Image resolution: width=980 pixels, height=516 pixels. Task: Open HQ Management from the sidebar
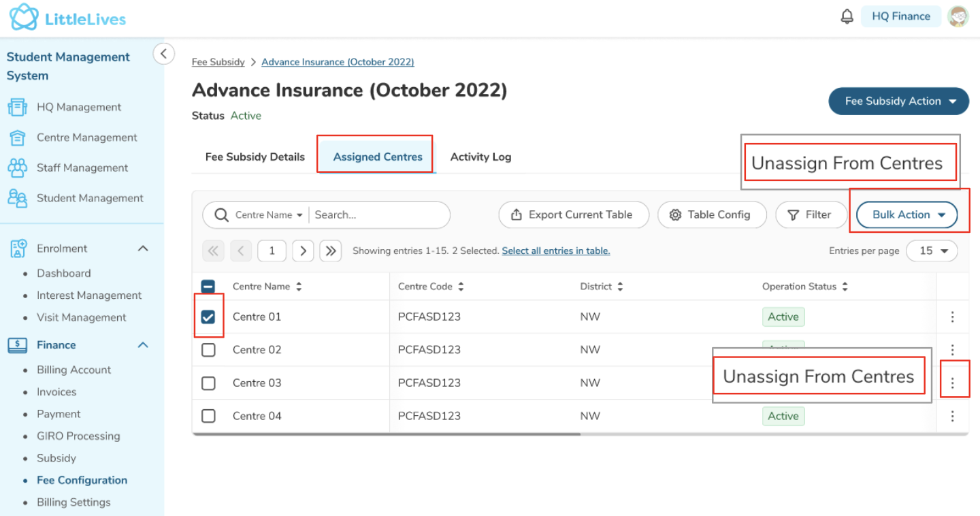pos(78,107)
